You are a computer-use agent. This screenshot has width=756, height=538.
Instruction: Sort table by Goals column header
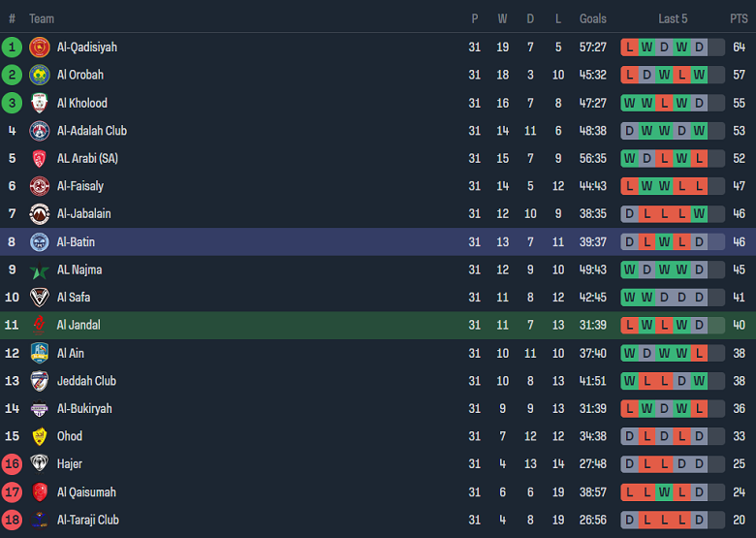[x=592, y=18]
